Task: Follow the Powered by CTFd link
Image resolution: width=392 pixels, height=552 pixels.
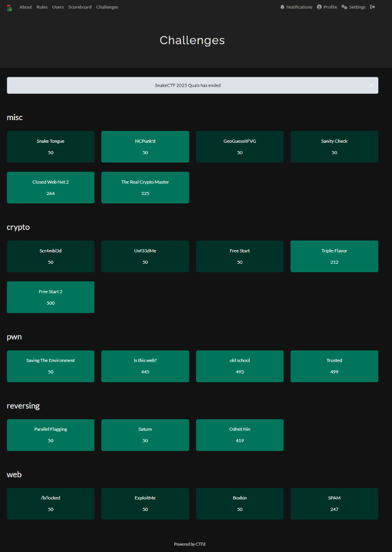Action: pos(189,544)
